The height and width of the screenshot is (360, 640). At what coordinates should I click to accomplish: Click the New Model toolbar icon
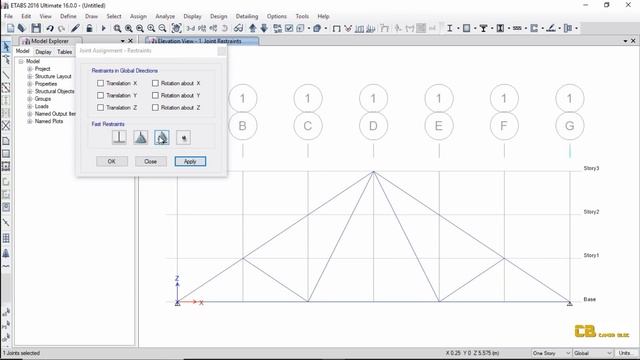tap(11, 28)
